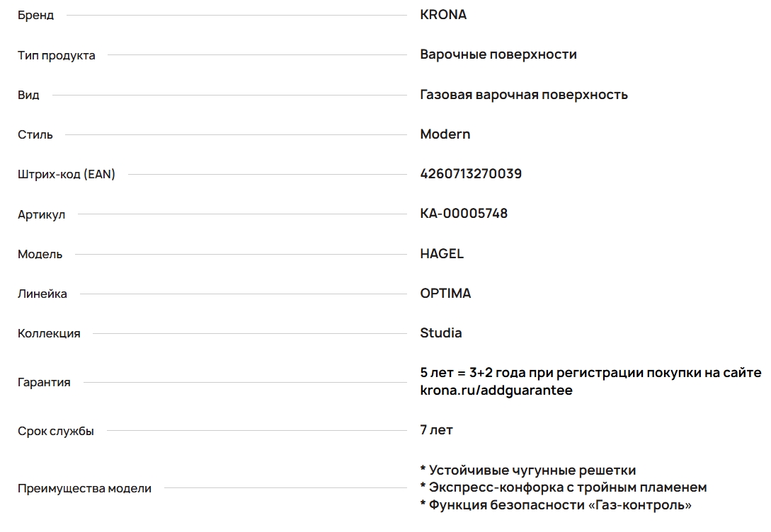Click the "Преимущества модели" label
Screen dimensions: 771x532
(x=84, y=488)
